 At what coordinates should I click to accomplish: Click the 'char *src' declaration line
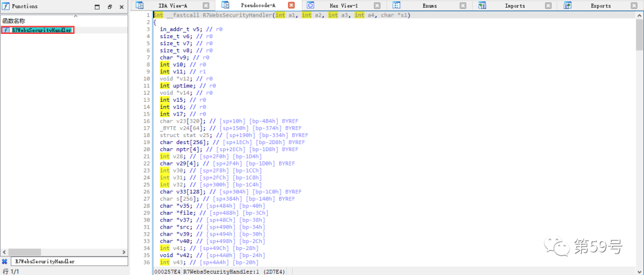(x=212, y=227)
